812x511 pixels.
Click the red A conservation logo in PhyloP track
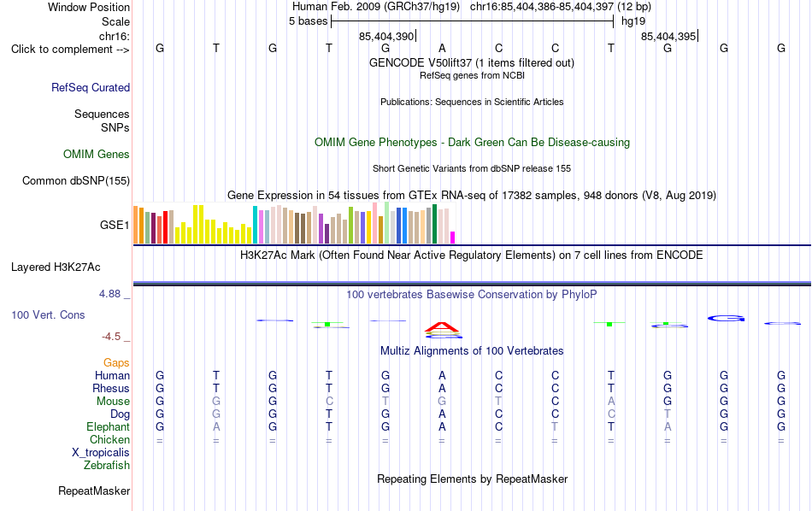(442, 327)
